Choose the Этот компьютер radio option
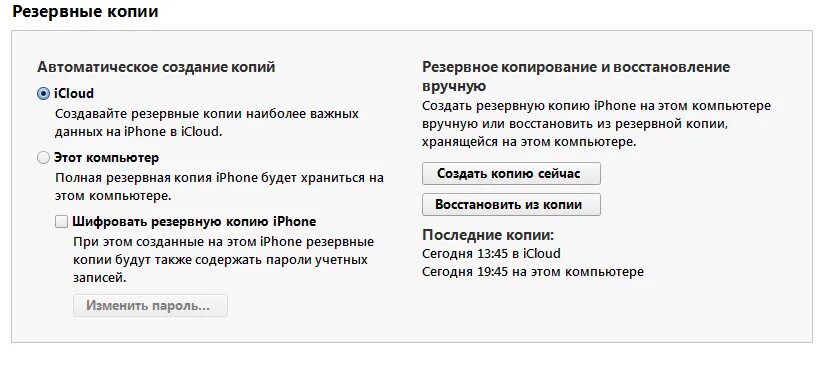 coord(43,158)
